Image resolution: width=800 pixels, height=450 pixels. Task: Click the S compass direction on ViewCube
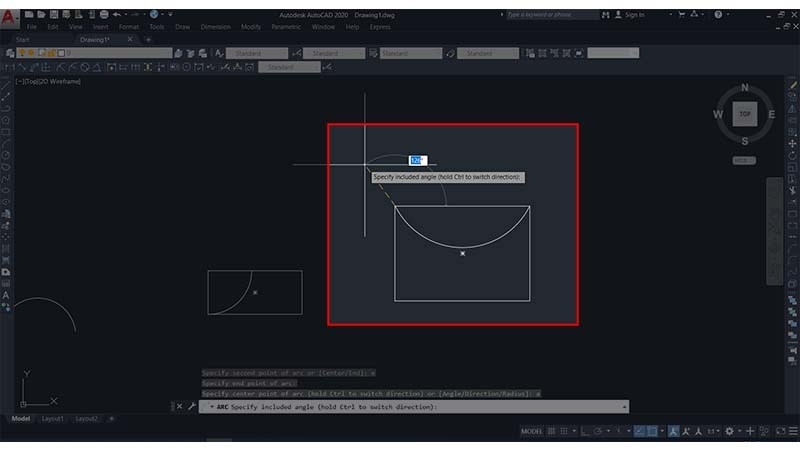click(x=745, y=141)
